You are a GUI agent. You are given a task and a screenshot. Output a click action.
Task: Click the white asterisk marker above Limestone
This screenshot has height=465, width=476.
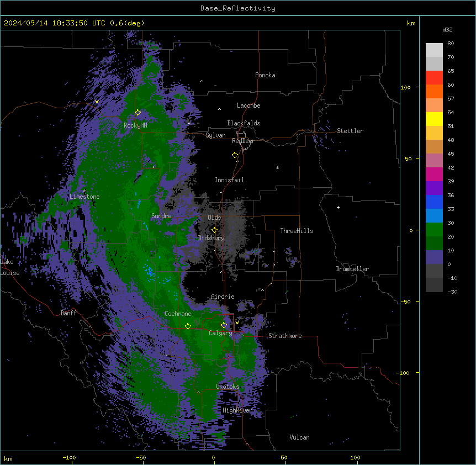coord(84,191)
